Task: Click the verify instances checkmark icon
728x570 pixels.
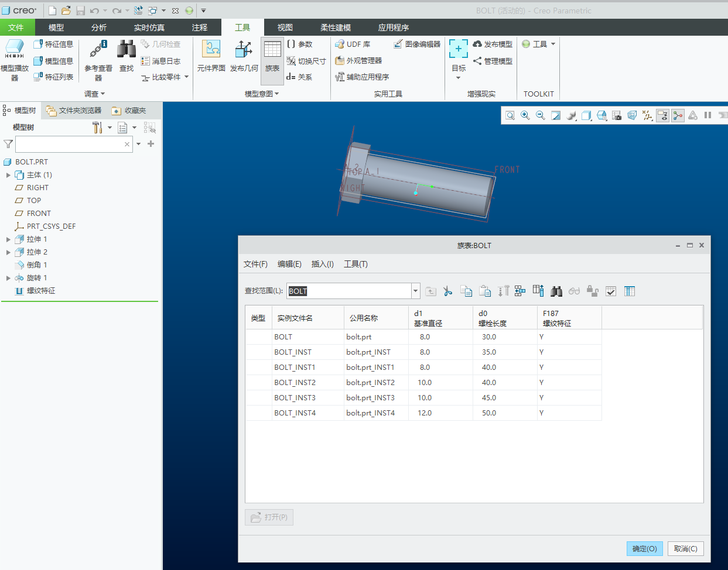Action: coord(611,291)
